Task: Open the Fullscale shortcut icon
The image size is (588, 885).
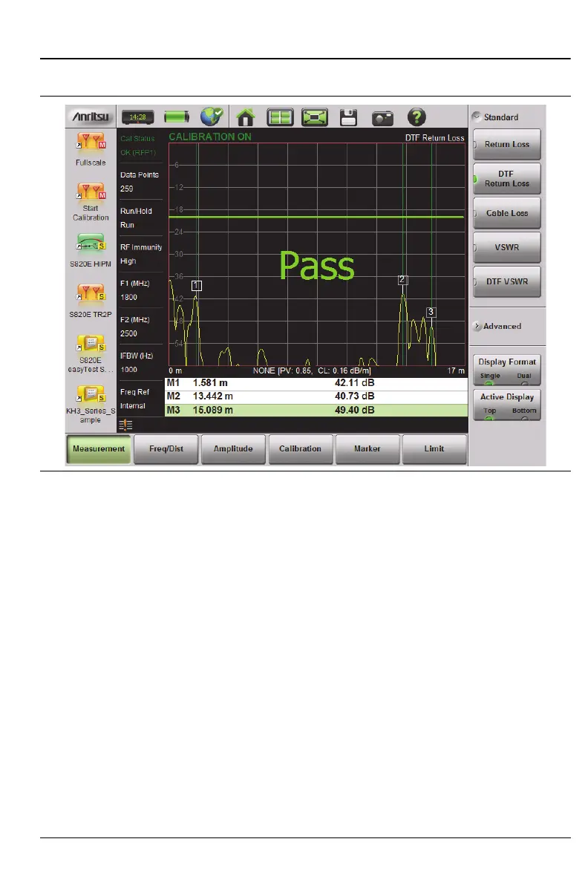Action: pyautogui.click(x=91, y=143)
